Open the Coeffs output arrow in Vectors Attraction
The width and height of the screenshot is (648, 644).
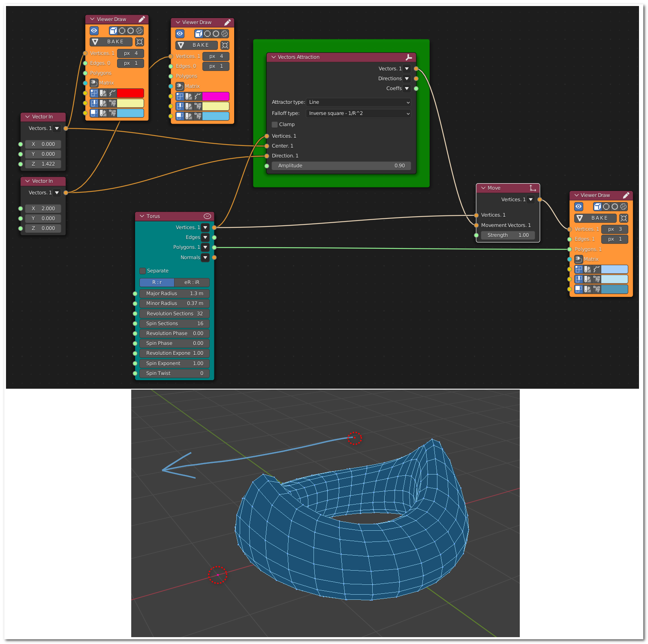(x=407, y=88)
